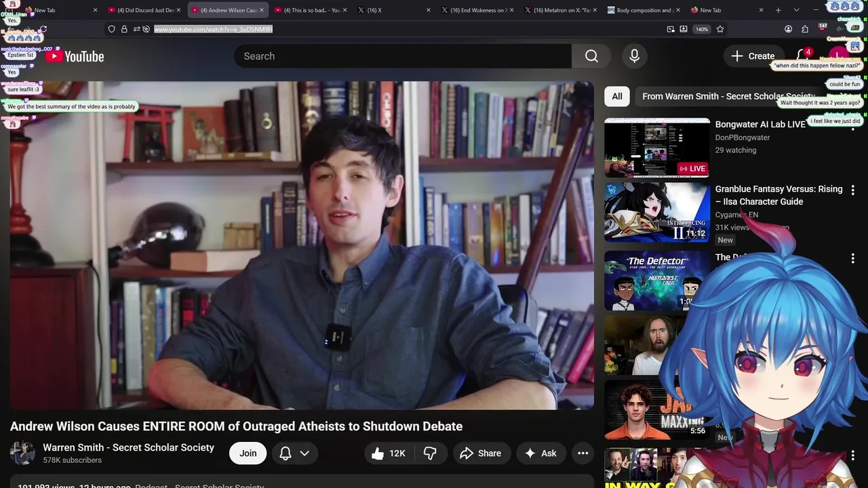Click the Join channel button
The image size is (868, 488).
pyautogui.click(x=248, y=453)
